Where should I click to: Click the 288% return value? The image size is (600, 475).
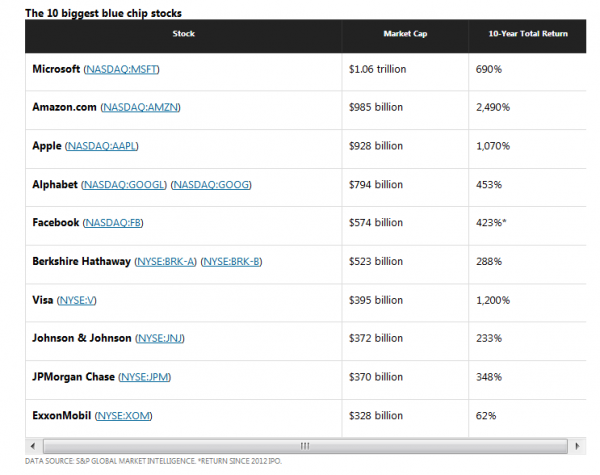[x=489, y=262]
